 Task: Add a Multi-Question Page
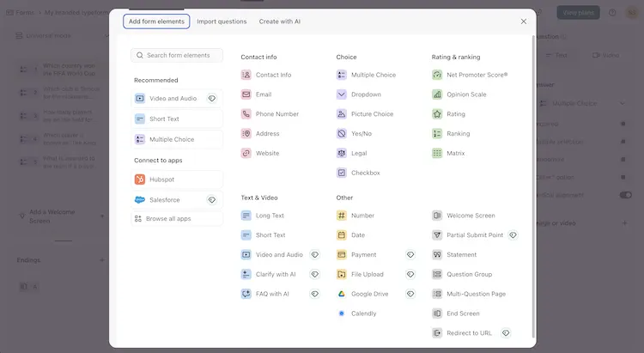[469, 294]
